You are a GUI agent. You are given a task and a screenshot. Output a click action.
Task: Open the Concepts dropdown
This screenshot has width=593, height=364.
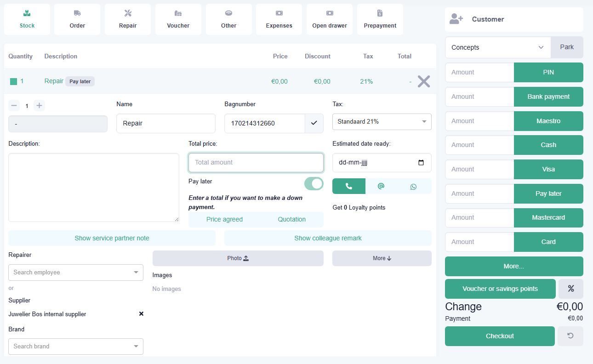[498, 47]
